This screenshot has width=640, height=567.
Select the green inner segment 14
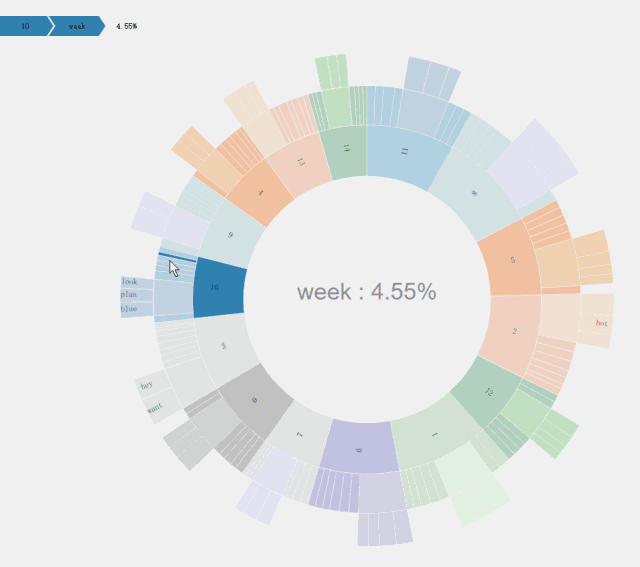tap(347, 151)
